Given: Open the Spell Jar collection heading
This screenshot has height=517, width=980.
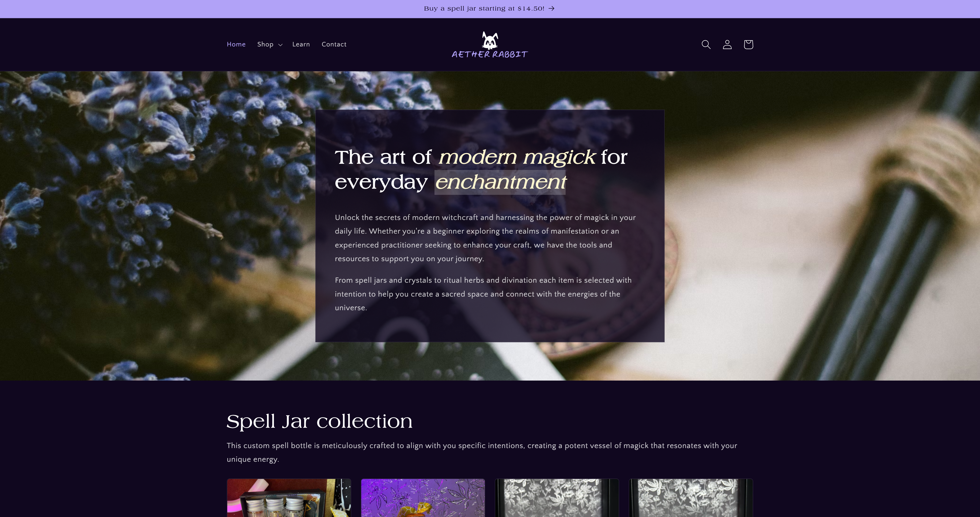Looking at the screenshot, I should pos(319,421).
